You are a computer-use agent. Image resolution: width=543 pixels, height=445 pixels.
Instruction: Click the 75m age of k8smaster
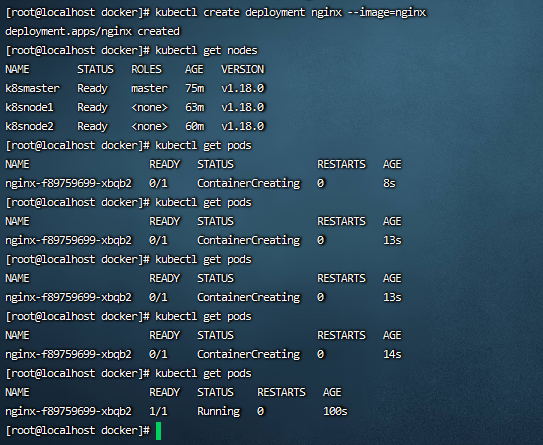[195, 88]
